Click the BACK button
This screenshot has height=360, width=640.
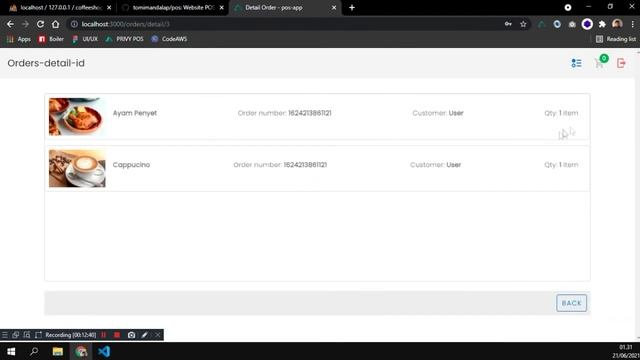coord(571,303)
